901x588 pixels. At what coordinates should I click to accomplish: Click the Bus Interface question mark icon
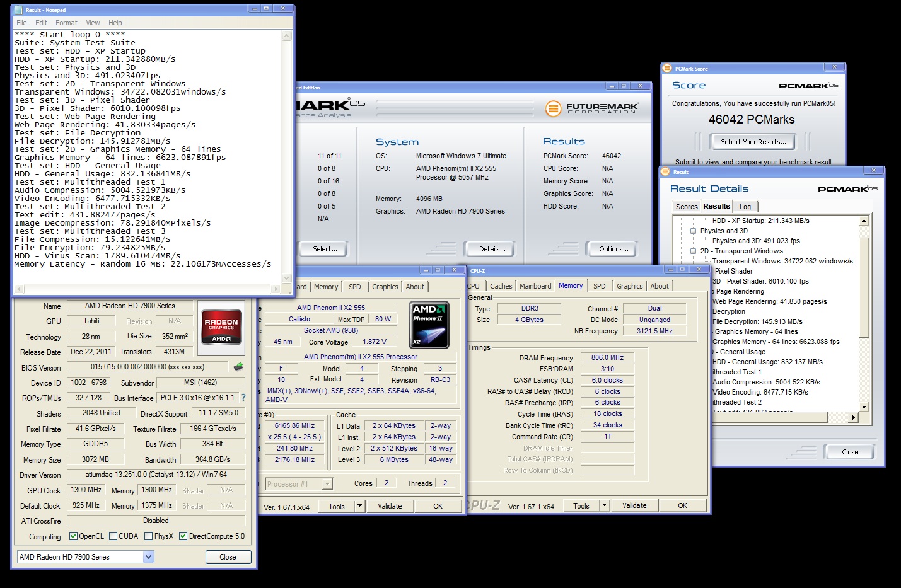coord(243,398)
